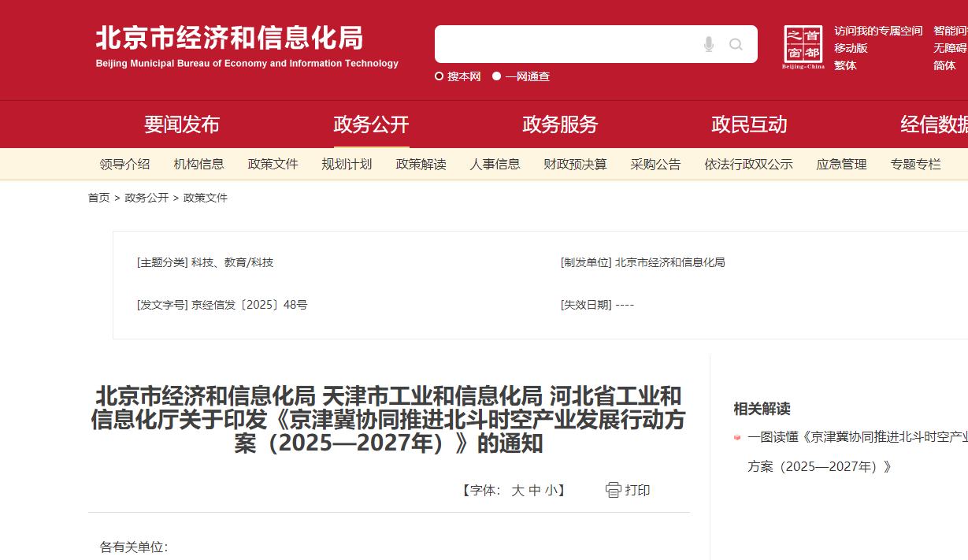The height and width of the screenshot is (560, 968).
Task: Click the red bullet before 一图读懂
Action: coord(737,436)
